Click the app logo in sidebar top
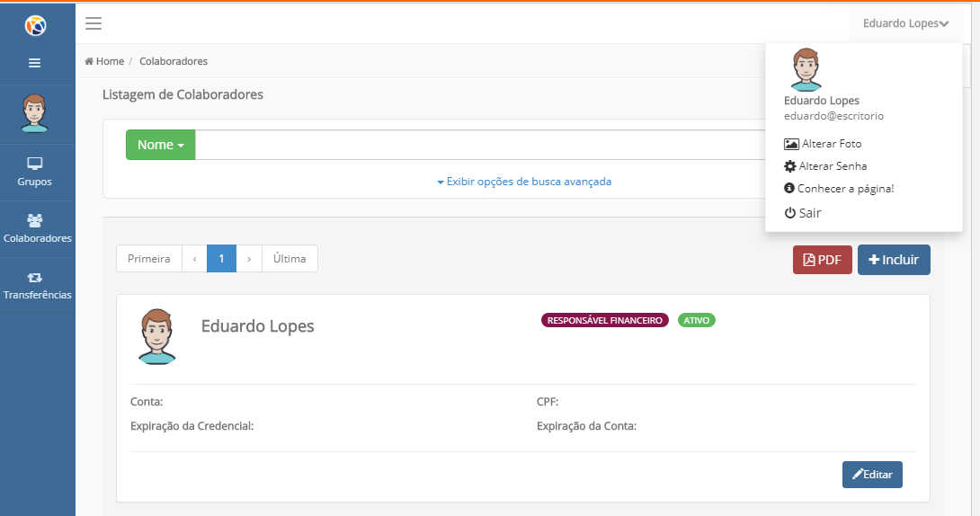The image size is (980, 516). (35, 26)
